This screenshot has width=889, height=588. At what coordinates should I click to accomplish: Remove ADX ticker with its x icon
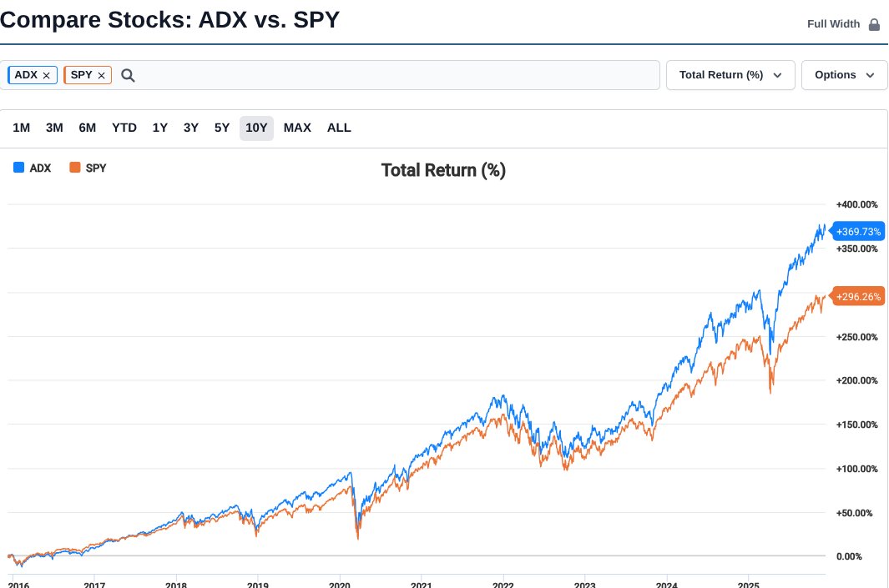pyautogui.click(x=47, y=75)
